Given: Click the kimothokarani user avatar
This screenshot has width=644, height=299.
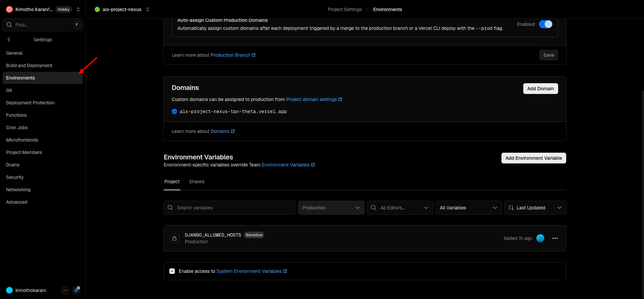Looking at the screenshot, I should (9, 290).
